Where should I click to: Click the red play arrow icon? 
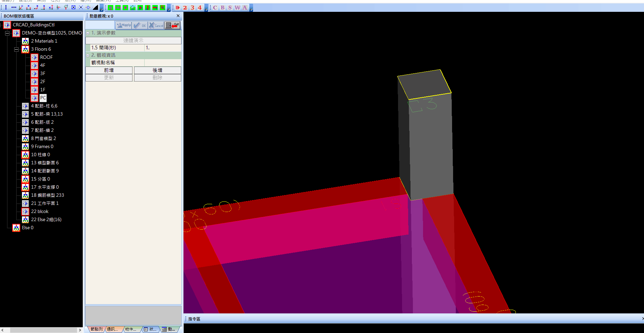(178, 7)
